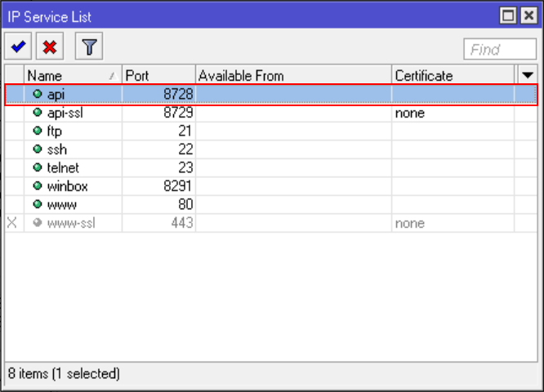Select the ftp service name
544x392 pixels.
point(55,131)
